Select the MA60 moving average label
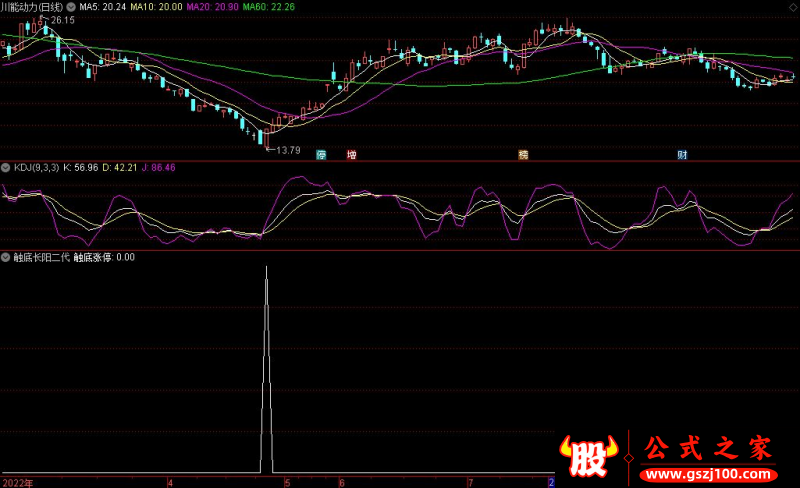 [x=277, y=5]
